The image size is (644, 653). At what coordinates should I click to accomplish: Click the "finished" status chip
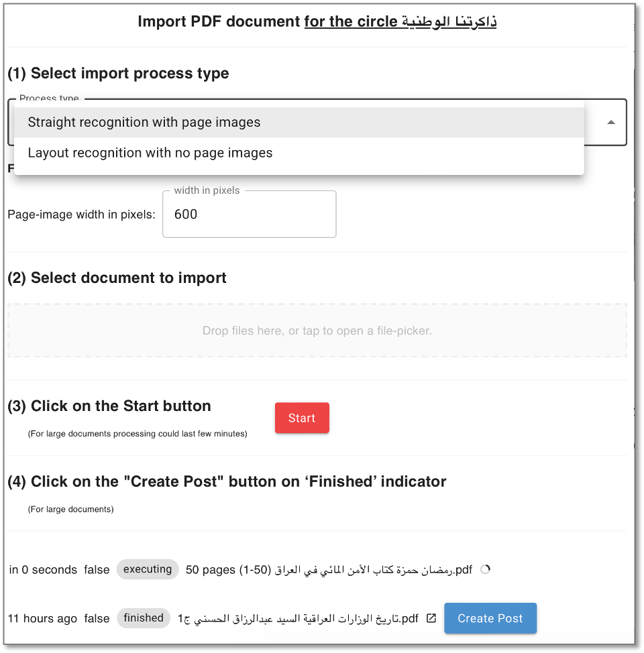(144, 618)
